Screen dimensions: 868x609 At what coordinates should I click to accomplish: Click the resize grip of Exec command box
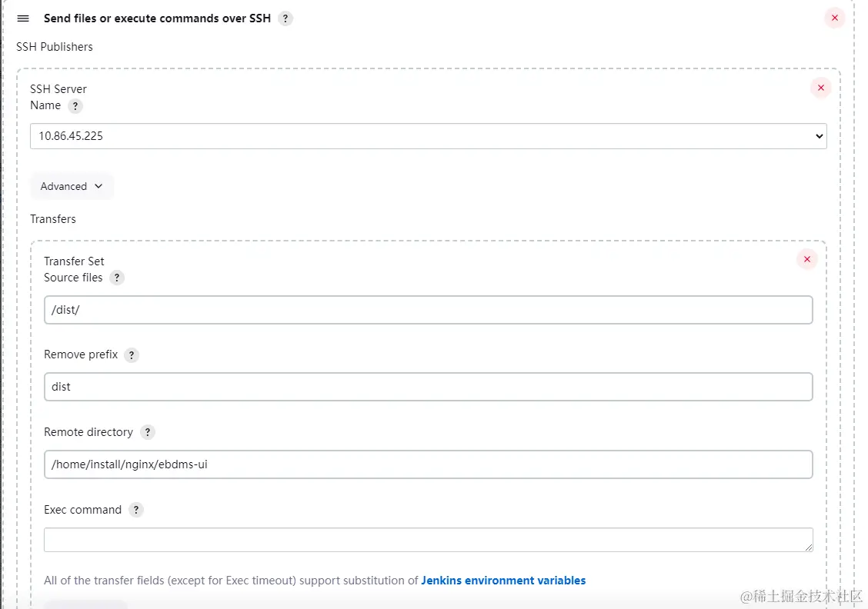pyautogui.click(x=809, y=547)
